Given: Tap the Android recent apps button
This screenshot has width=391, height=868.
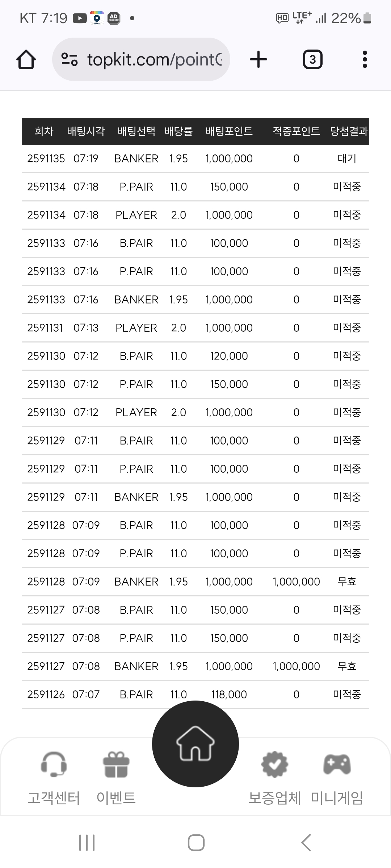Looking at the screenshot, I should [x=87, y=843].
